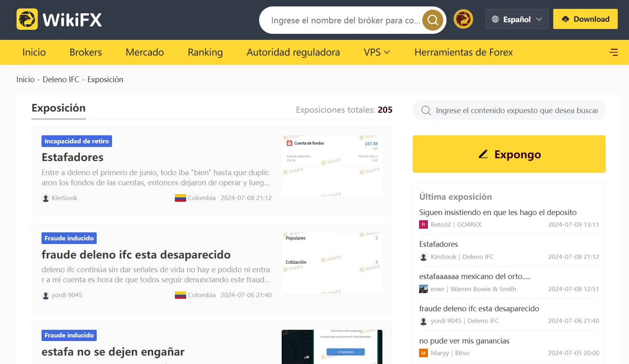629x364 pixels.
Task: Click description 'deleno ifc continúa sin dar señales'
Action: [156, 275]
